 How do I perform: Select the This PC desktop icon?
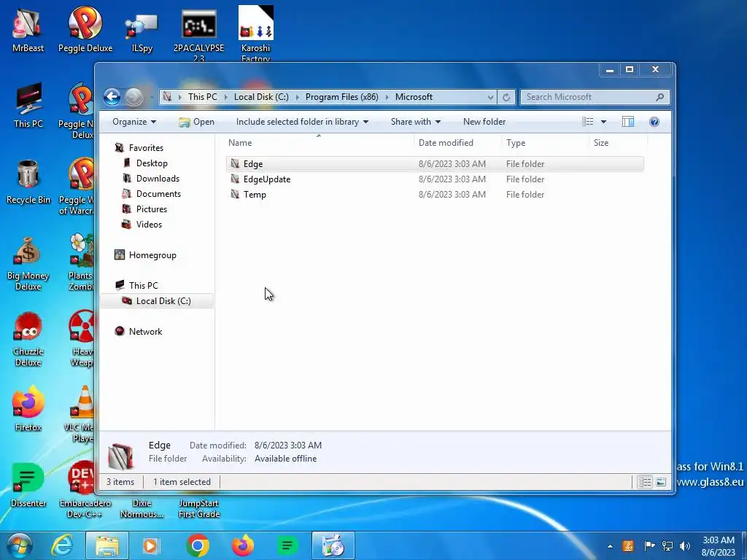coord(28,105)
